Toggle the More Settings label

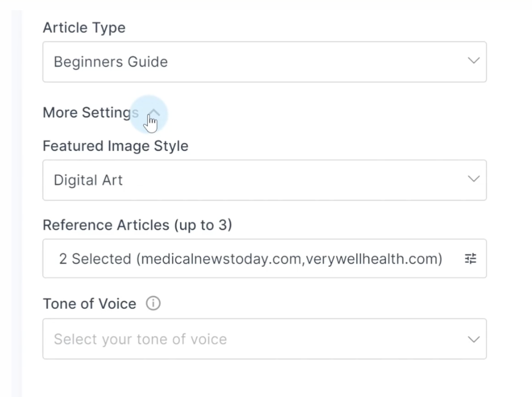point(90,113)
